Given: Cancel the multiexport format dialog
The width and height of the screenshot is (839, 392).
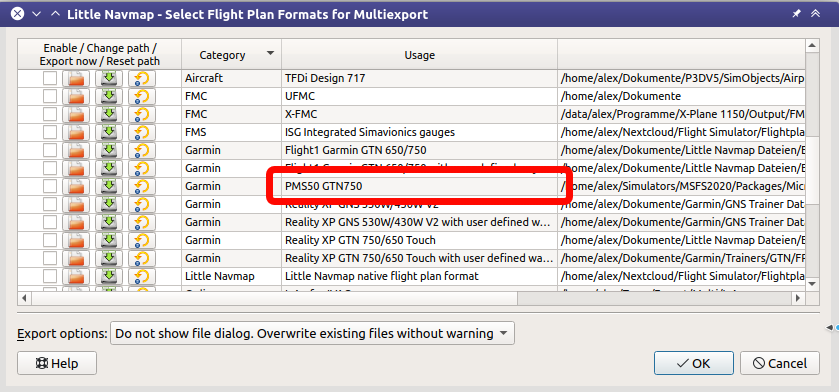Looking at the screenshot, I should tap(780, 364).
